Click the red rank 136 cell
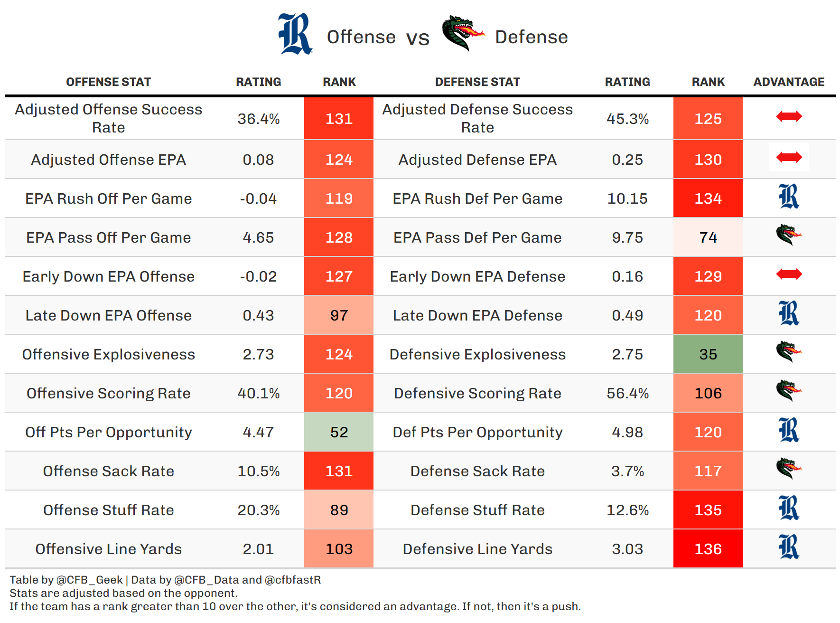Screen dimensions: 840x623 (x=708, y=549)
